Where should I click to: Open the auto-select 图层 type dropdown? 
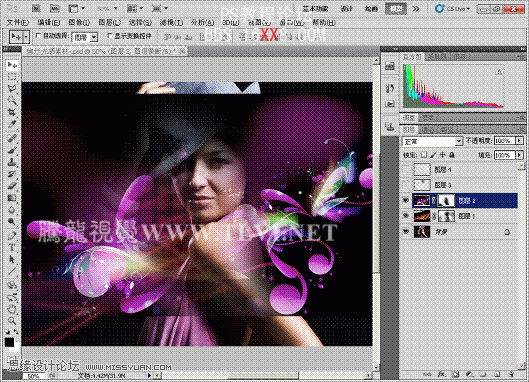(x=85, y=37)
